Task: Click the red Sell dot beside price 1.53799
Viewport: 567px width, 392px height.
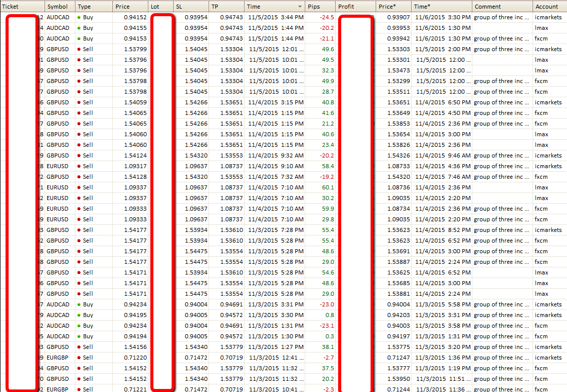Action: coord(79,49)
